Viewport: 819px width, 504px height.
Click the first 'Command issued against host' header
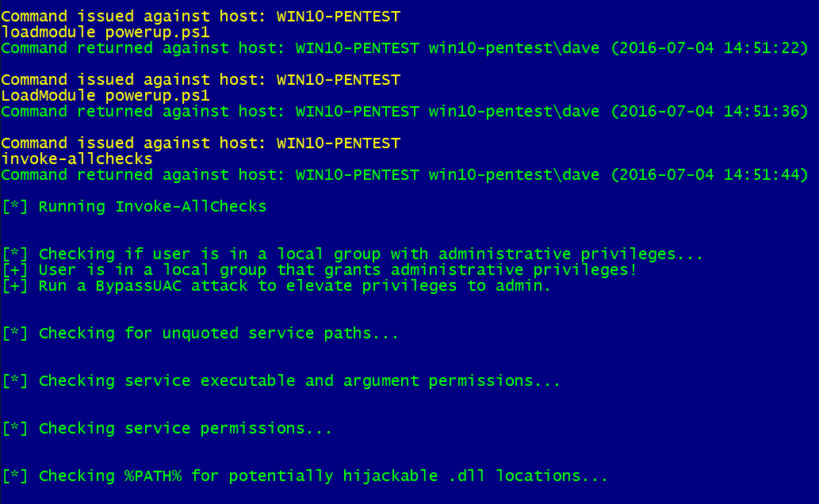click(x=201, y=17)
